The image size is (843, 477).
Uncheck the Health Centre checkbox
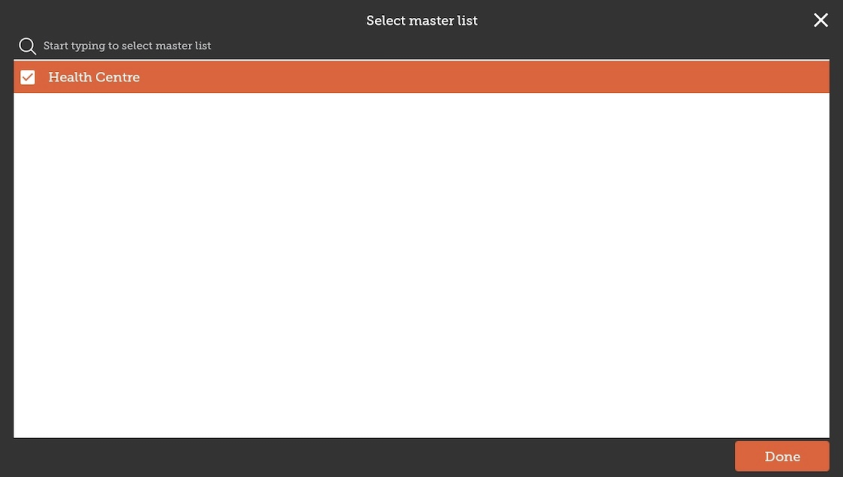[x=28, y=78]
